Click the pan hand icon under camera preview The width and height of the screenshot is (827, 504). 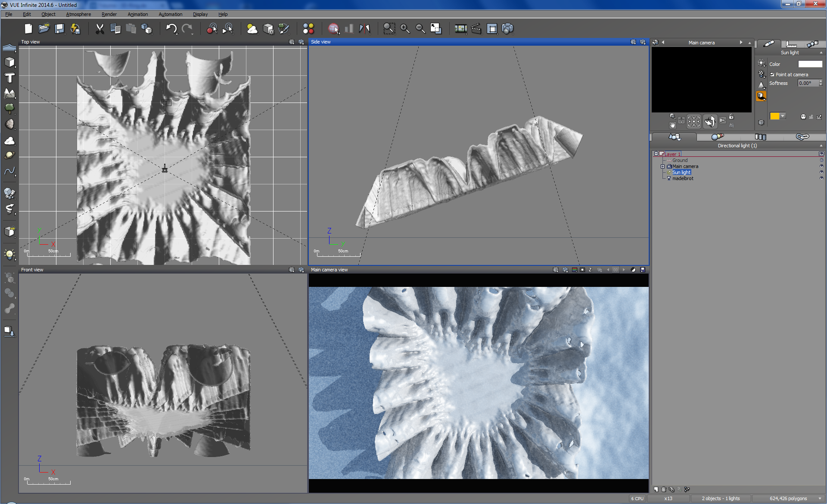pyautogui.click(x=672, y=125)
